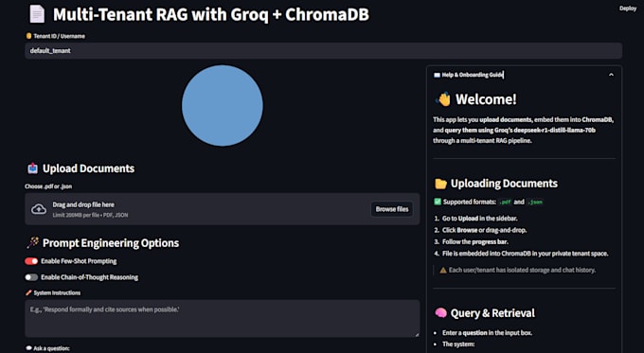Open the Deploy menu
The width and height of the screenshot is (644, 353).
point(628,9)
